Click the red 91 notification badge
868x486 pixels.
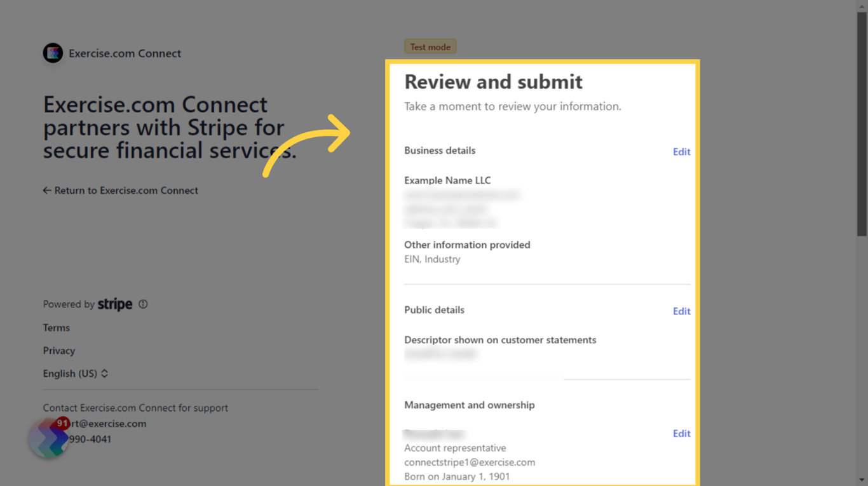click(62, 422)
